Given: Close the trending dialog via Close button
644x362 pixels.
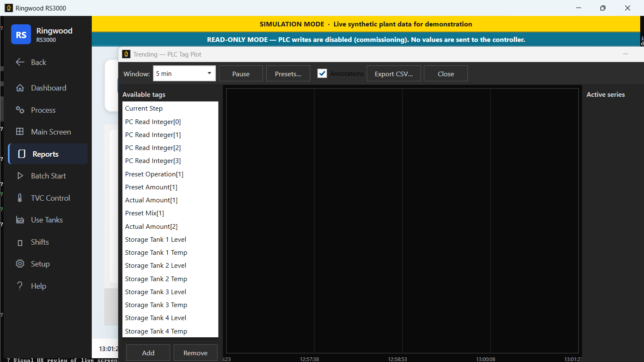Looking at the screenshot, I should [x=446, y=73].
